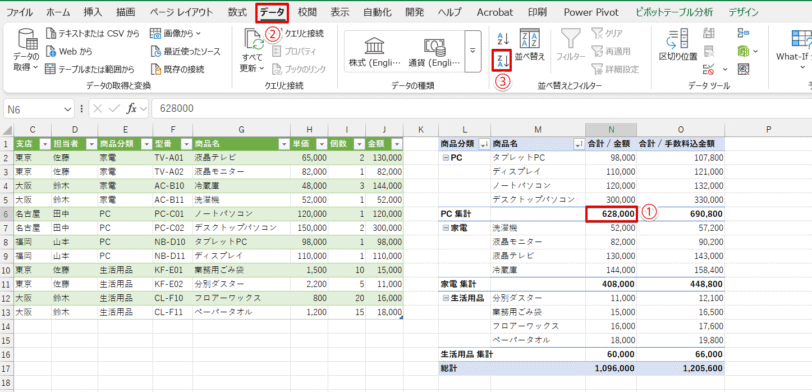Open the Name Box dropdown arrow
The image size is (812, 392).
coord(67,108)
